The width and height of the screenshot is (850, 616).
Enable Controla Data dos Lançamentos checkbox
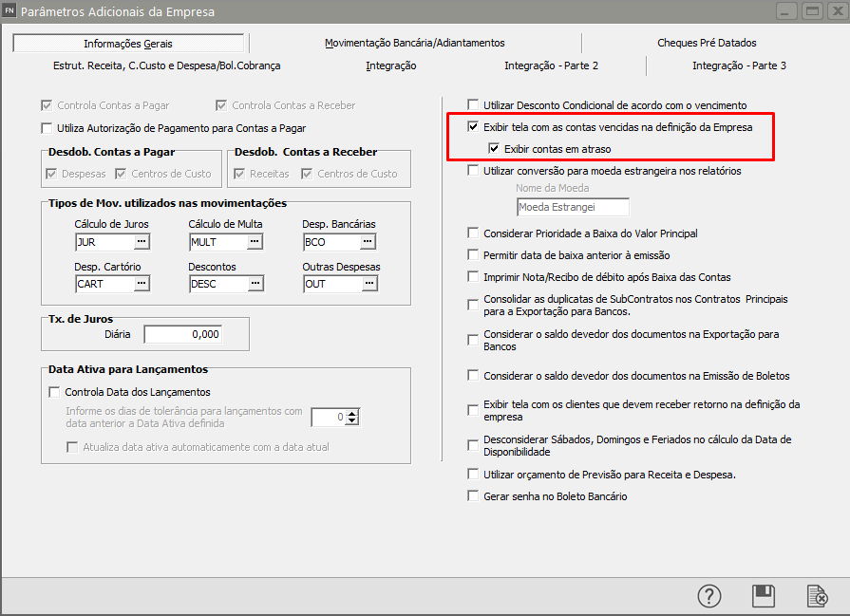[53, 392]
